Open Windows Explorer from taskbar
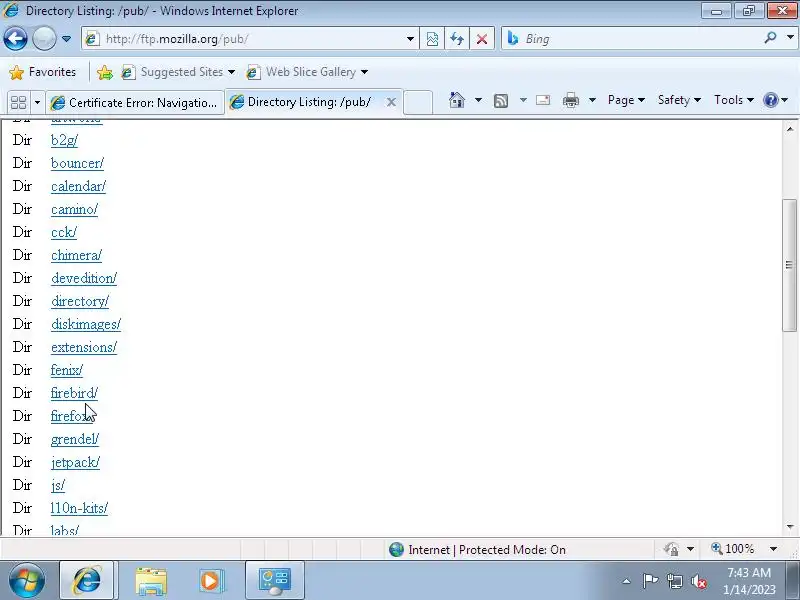 pyautogui.click(x=151, y=581)
